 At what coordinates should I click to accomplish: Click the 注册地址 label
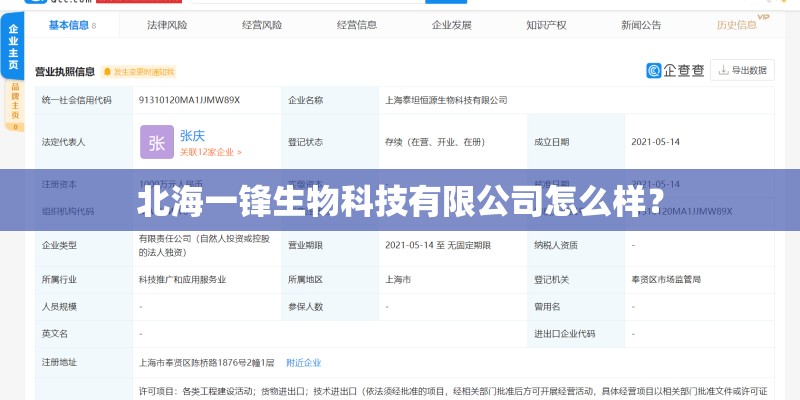pyautogui.click(x=59, y=363)
